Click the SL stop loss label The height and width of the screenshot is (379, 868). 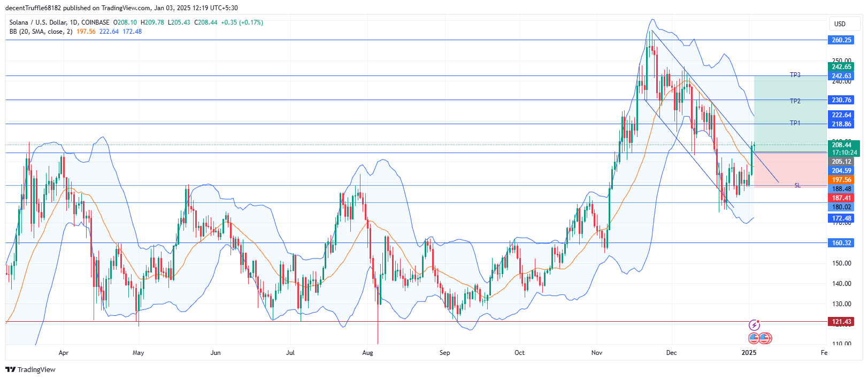[x=797, y=185]
